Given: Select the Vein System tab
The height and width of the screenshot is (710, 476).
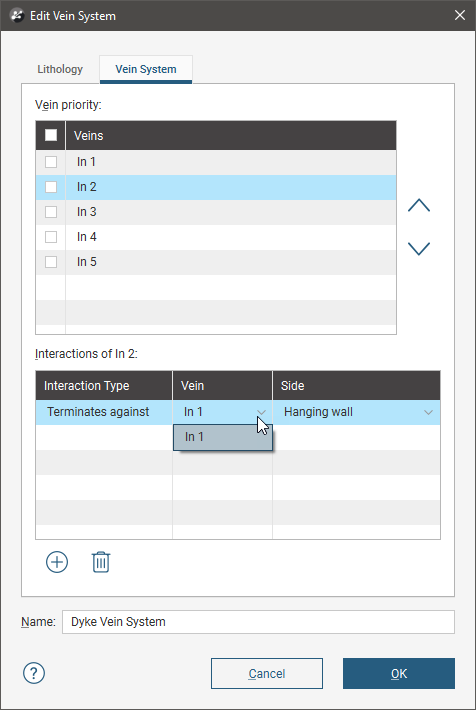Looking at the screenshot, I should tap(146, 69).
